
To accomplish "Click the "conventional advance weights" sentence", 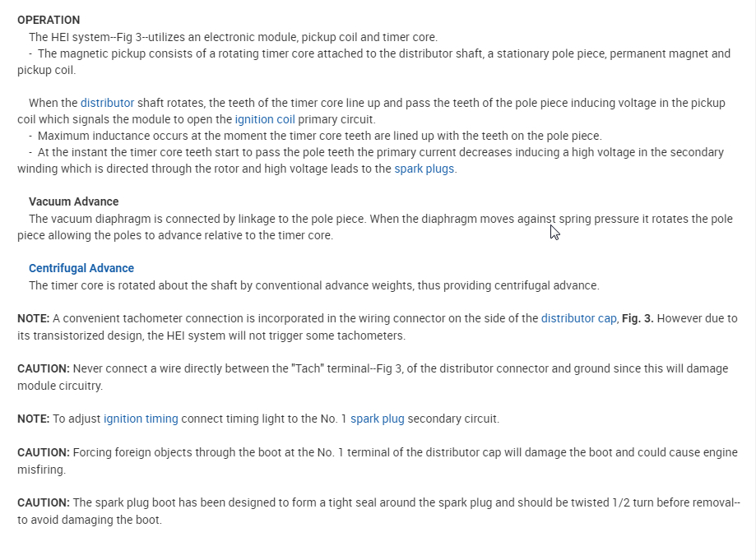I will 313,285.
